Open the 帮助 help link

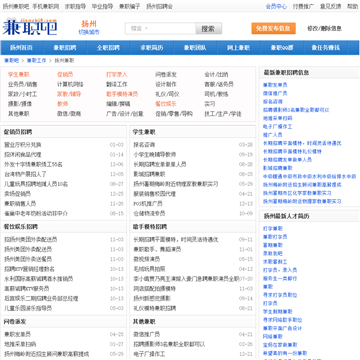[x=352, y=6]
